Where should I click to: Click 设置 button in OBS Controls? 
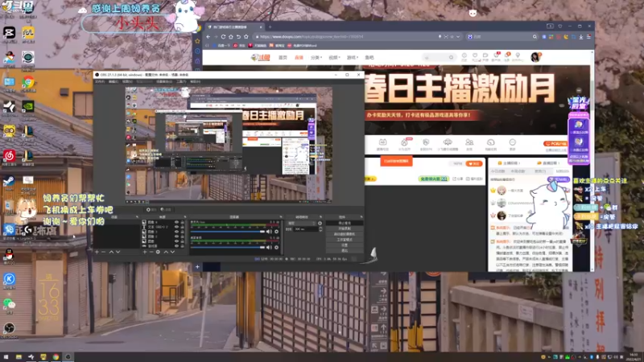(x=345, y=245)
